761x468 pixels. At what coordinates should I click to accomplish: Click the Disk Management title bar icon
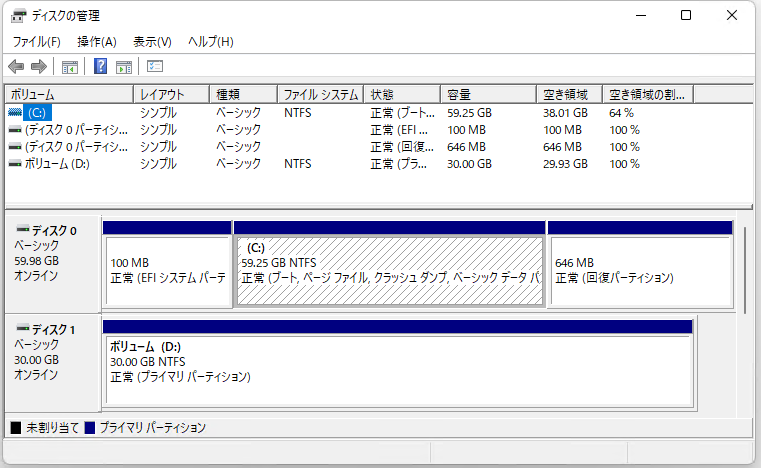[x=18, y=16]
